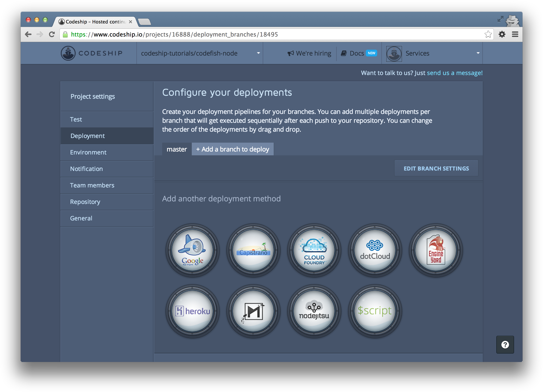
Task: Select the Codeship browser tab
Action: (95, 22)
